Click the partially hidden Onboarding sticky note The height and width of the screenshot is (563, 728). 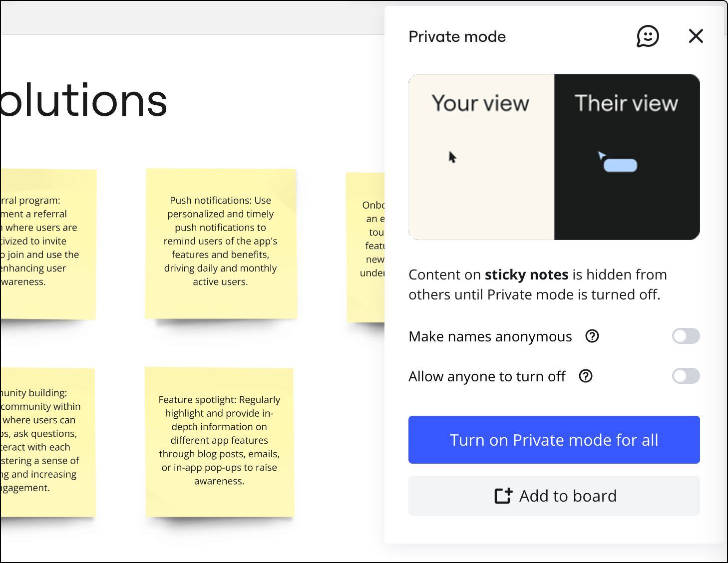(366, 247)
